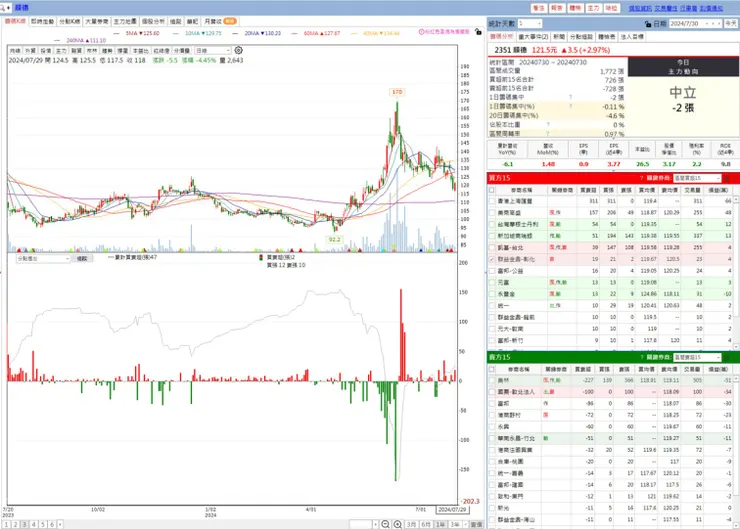The image size is (740, 529).
Task: Tick the checkbox for 港商野村
Action: point(492,415)
